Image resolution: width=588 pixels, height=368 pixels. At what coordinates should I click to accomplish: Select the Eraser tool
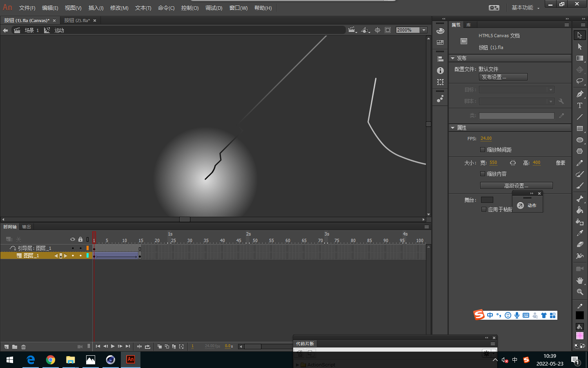coord(579,245)
